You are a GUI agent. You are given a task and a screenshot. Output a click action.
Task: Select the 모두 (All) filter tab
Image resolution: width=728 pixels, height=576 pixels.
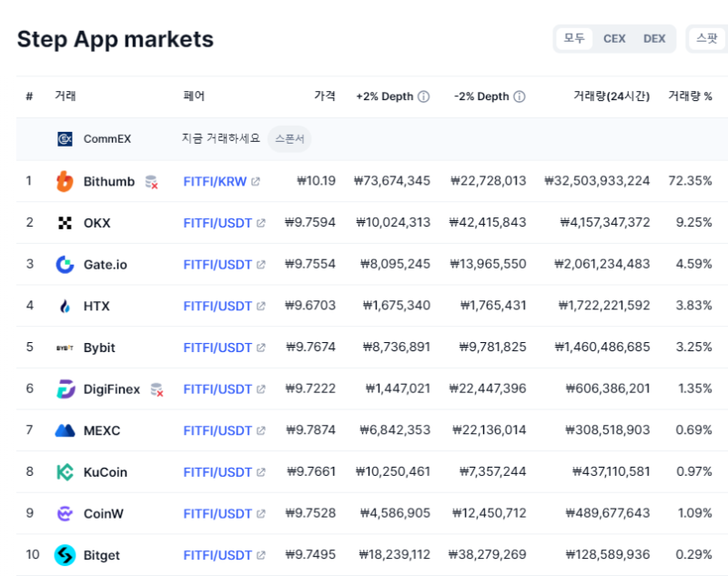[x=574, y=38]
